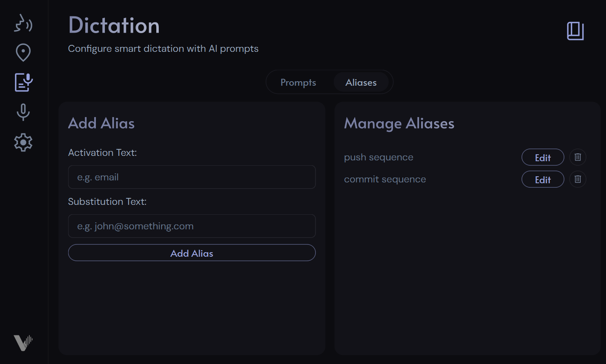This screenshot has height=364, width=606.
Task: Edit the commit sequence alias
Action: (x=543, y=179)
